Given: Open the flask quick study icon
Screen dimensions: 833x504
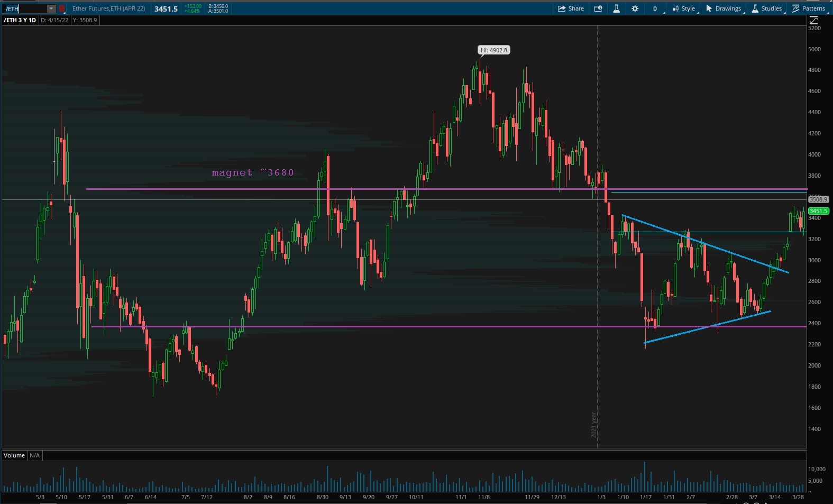Looking at the screenshot, I should click(616, 8).
